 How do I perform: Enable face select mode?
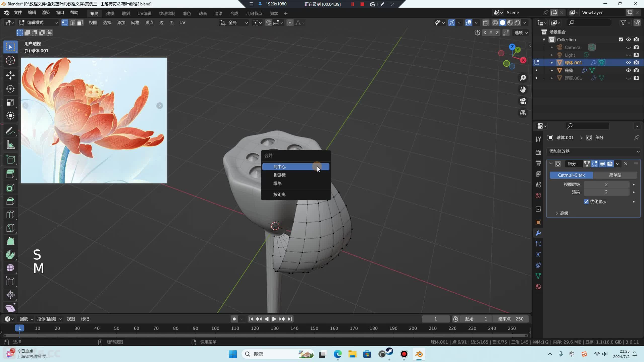(x=80, y=23)
